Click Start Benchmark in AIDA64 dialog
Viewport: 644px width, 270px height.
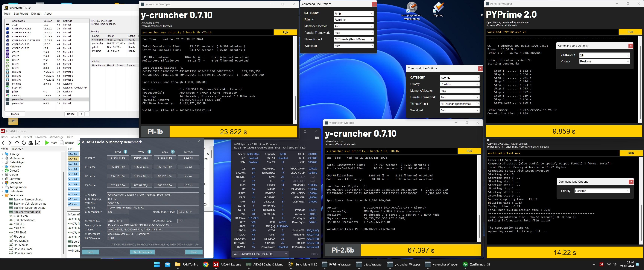click(142, 252)
